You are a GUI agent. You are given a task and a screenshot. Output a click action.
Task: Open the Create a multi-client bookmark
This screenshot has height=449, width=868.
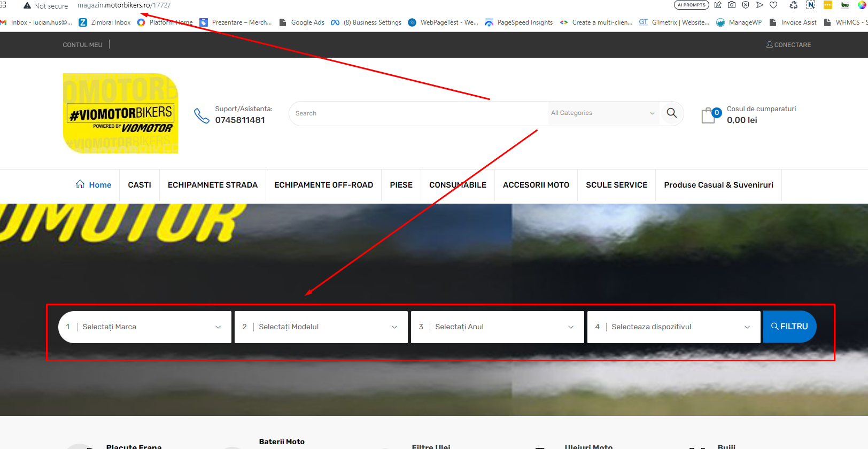point(596,22)
